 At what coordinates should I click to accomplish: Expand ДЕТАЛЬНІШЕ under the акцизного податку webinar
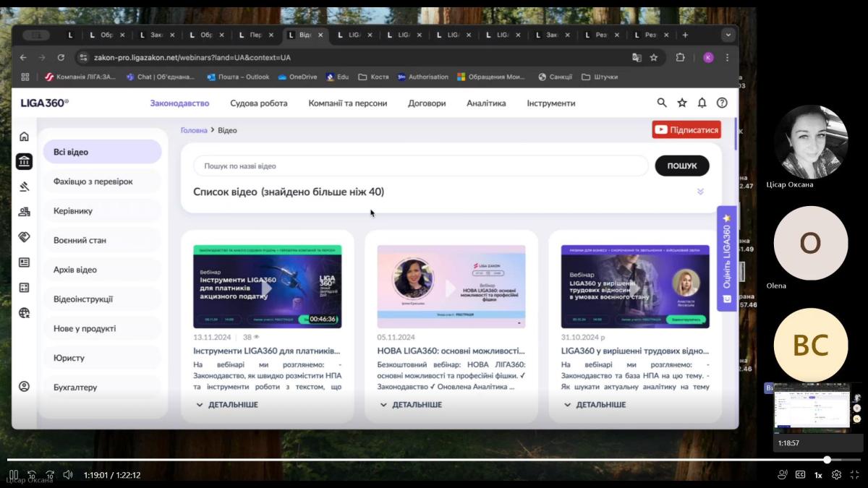pyautogui.click(x=227, y=405)
